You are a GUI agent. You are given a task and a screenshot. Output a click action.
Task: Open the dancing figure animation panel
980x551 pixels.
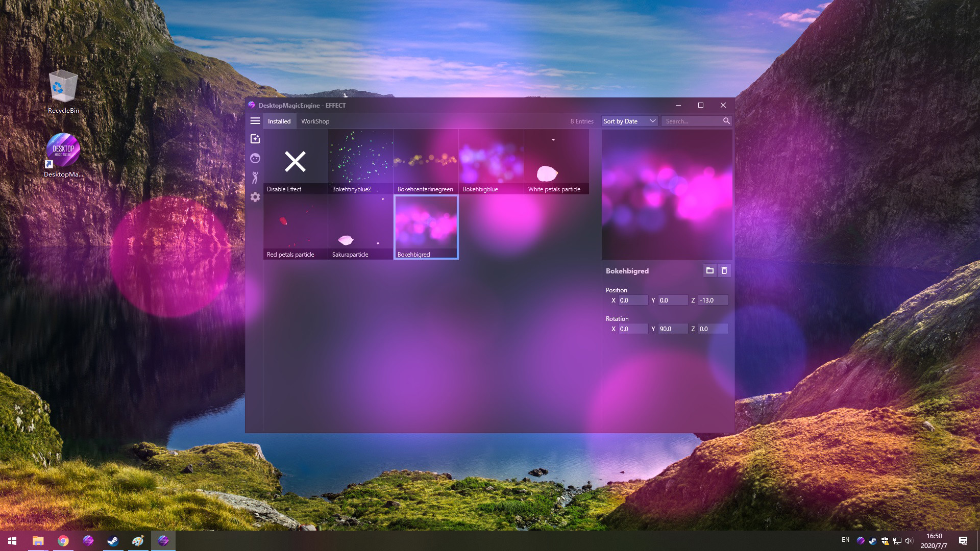coord(255,178)
